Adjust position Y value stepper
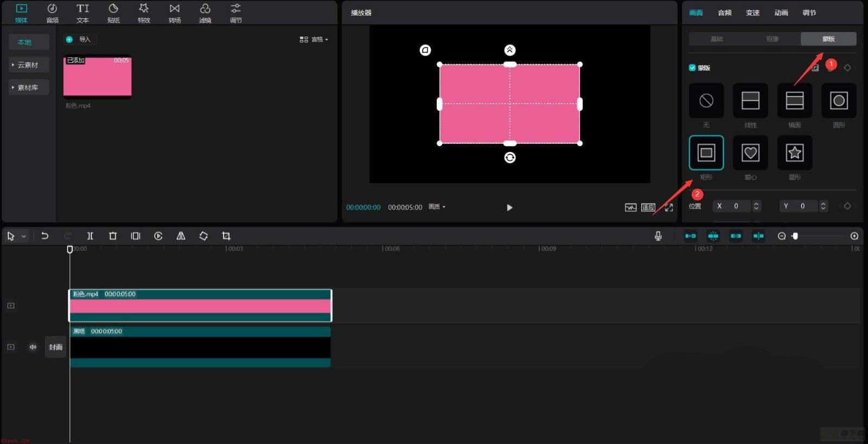 click(823, 206)
